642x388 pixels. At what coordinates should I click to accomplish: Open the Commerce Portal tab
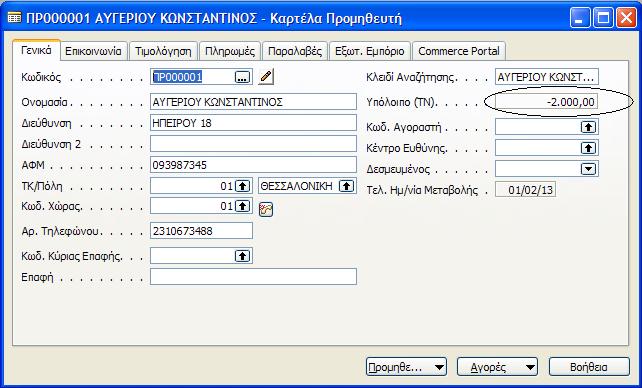coord(459,51)
